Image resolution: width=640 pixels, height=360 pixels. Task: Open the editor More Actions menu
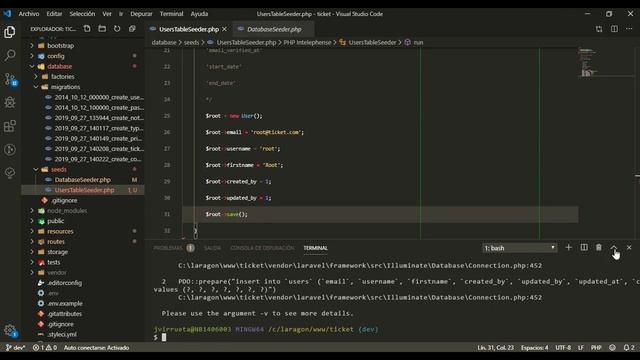coord(629,29)
